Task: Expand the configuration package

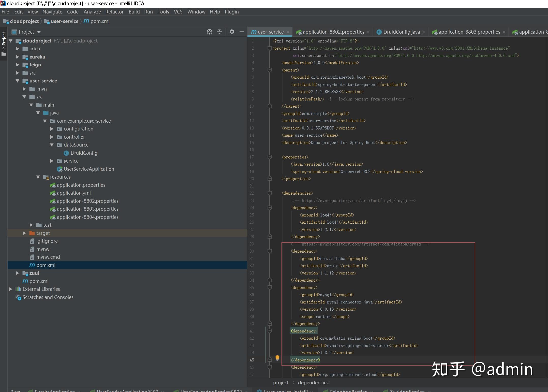Action: [x=52, y=129]
